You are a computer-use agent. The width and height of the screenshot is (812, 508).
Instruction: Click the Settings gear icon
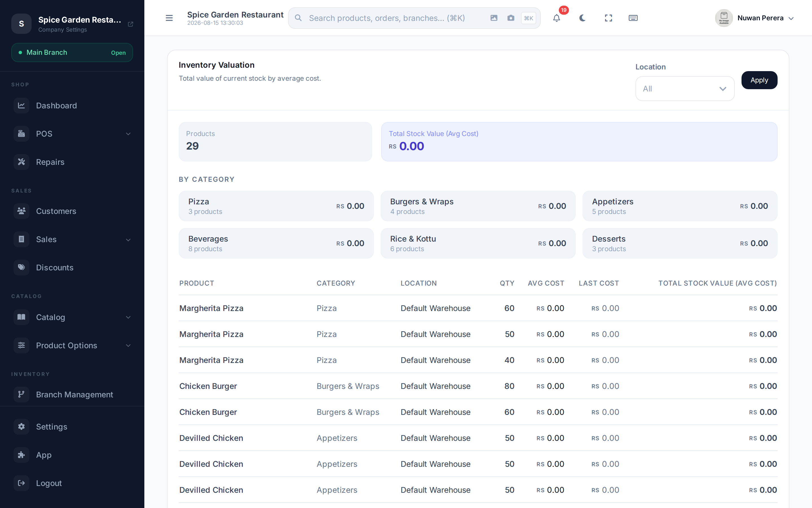click(21, 427)
